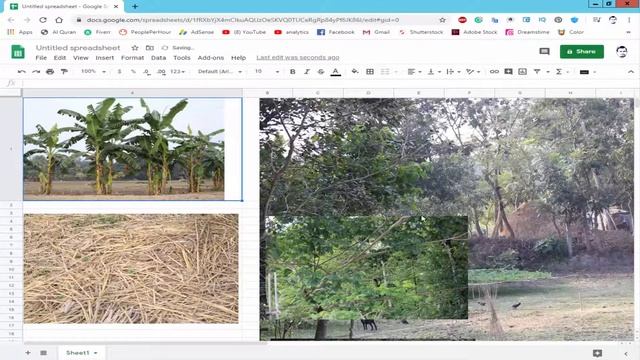
Task: Open the View menu
Action: pos(81,58)
